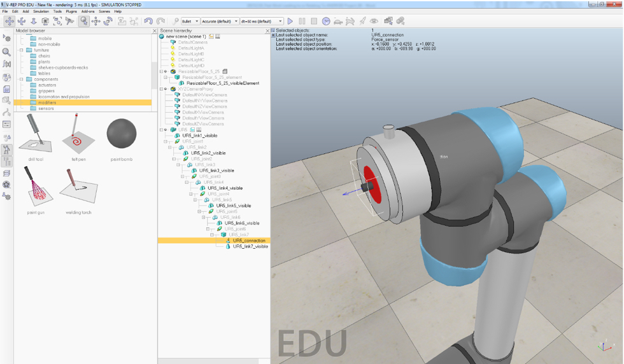Open shape properties icon in left sidebar
The height and width of the screenshot is (364, 624).
7,101
